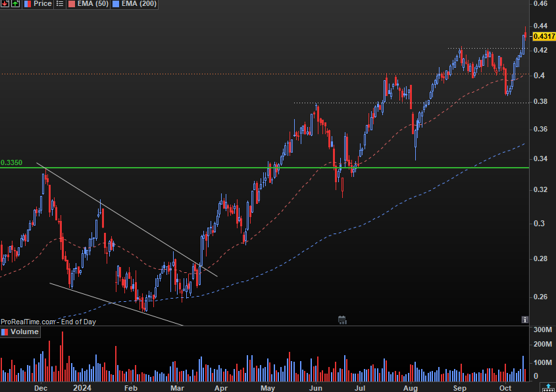
Task: Select the blue EMA (200) color swatch
Action: pos(116,4)
